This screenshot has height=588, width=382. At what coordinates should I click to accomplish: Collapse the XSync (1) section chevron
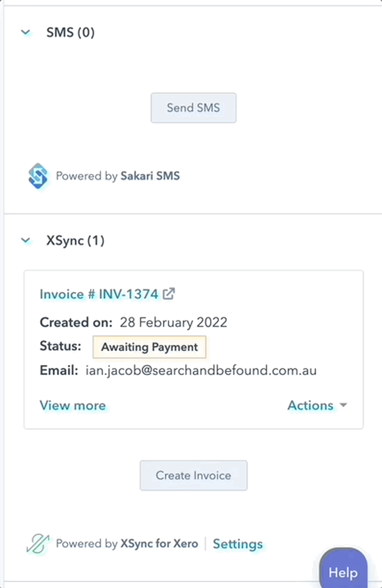pos(26,241)
